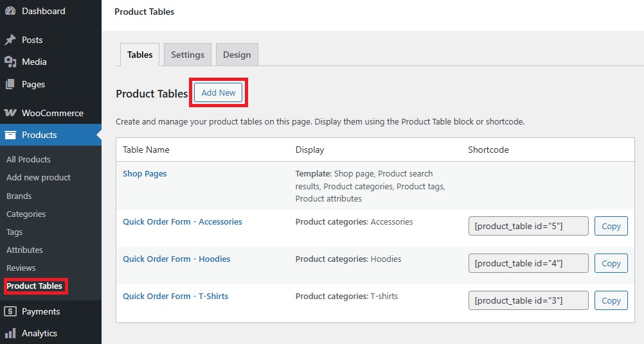This screenshot has height=344, width=644.
Task: Open the Shop Pages table link
Action: pyautogui.click(x=145, y=173)
